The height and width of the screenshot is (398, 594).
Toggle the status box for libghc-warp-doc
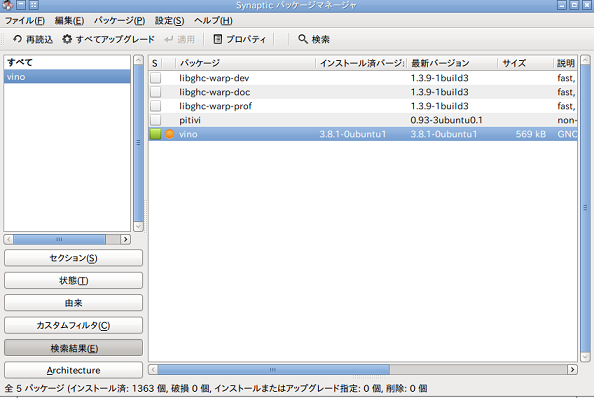pos(155,92)
